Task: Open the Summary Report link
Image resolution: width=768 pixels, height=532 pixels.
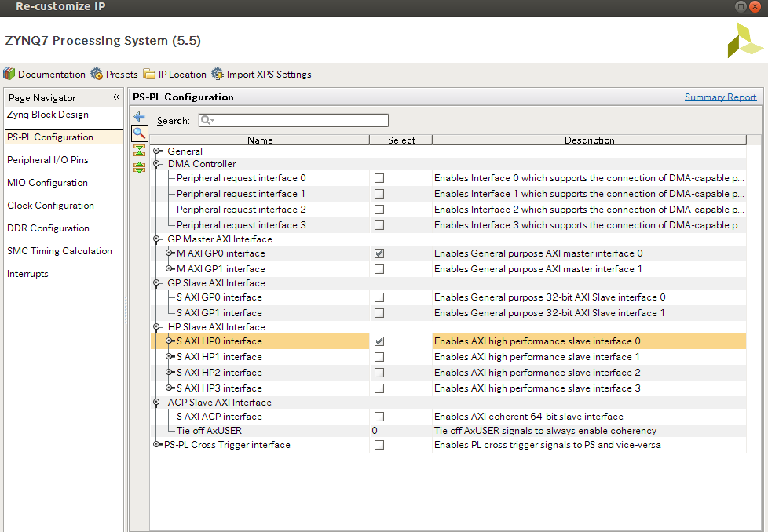Action: (x=720, y=97)
